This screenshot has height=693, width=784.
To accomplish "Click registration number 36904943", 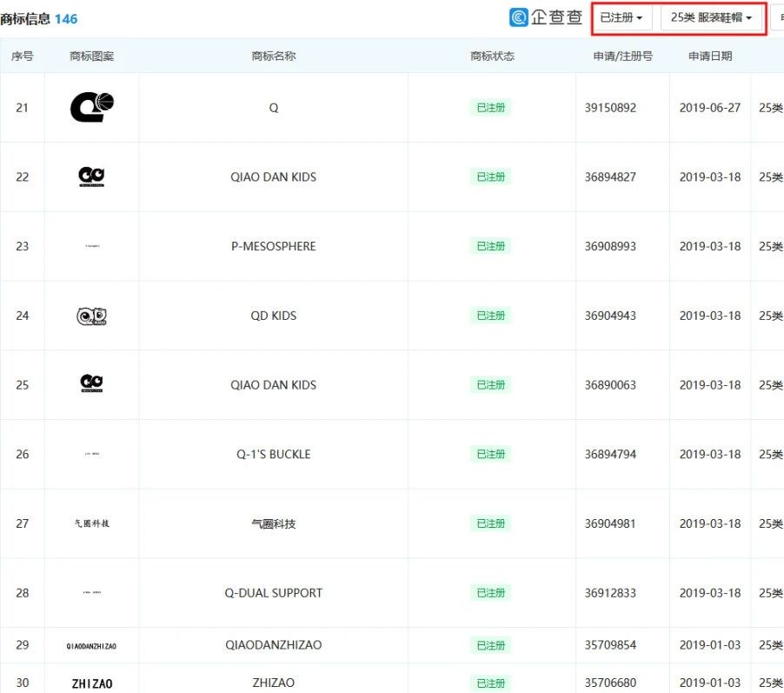I will click(x=610, y=316).
